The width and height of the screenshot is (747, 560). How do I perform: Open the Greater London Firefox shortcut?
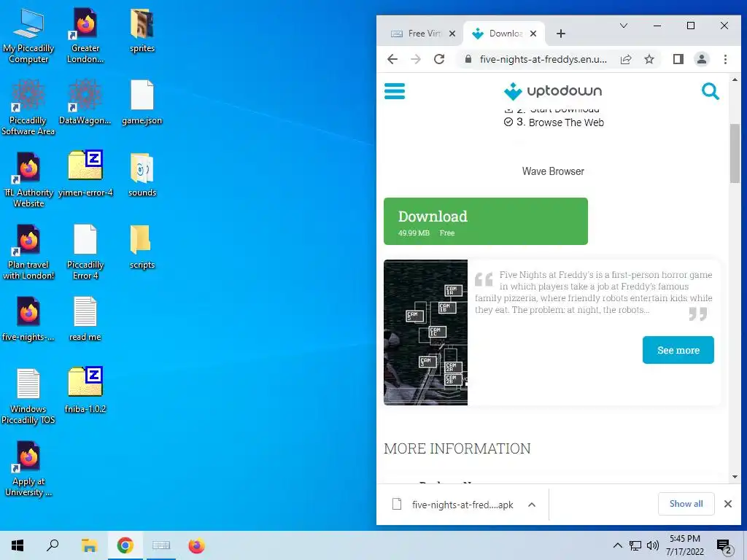(85, 36)
